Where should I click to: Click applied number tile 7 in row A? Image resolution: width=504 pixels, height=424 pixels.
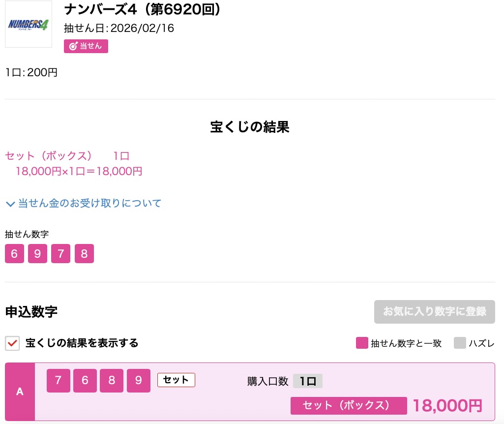point(59,381)
